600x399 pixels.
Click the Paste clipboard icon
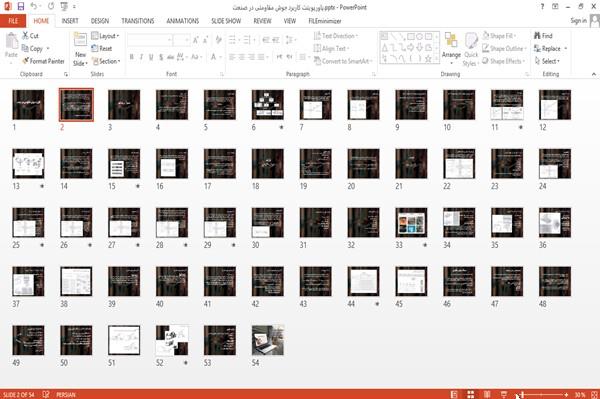coord(11,41)
